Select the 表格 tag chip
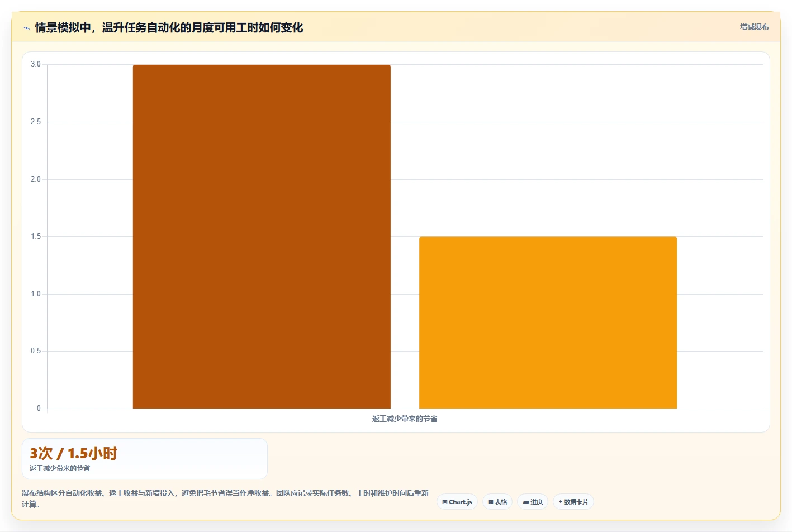792x532 pixels. click(497, 502)
